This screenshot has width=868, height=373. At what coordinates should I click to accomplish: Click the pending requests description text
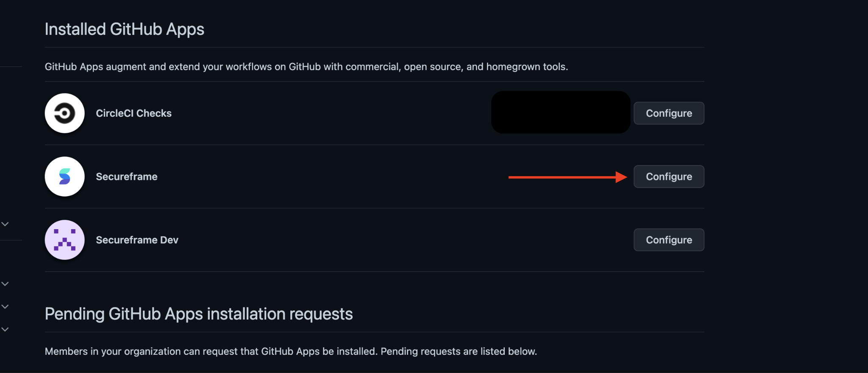tap(291, 351)
